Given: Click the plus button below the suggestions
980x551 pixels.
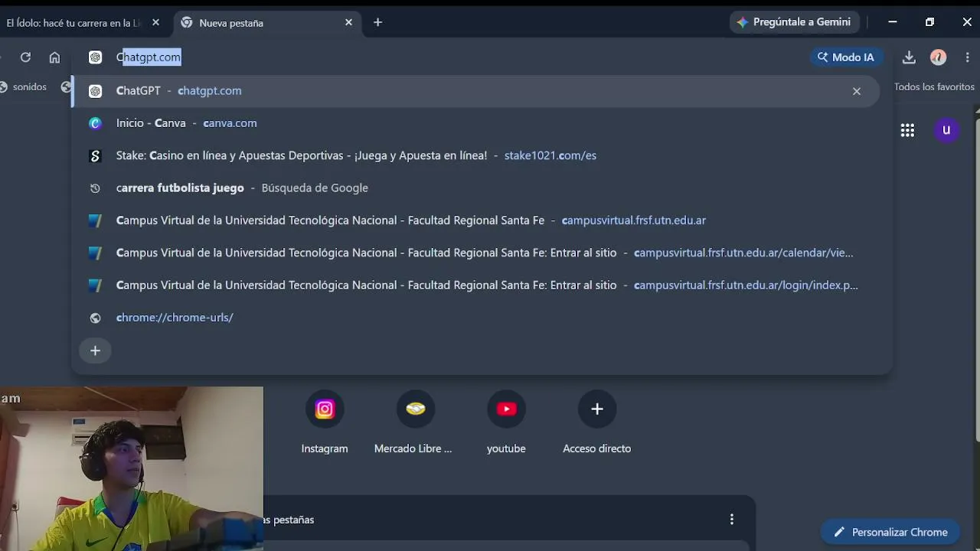Looking at the screenshot, I should (95, 350).
